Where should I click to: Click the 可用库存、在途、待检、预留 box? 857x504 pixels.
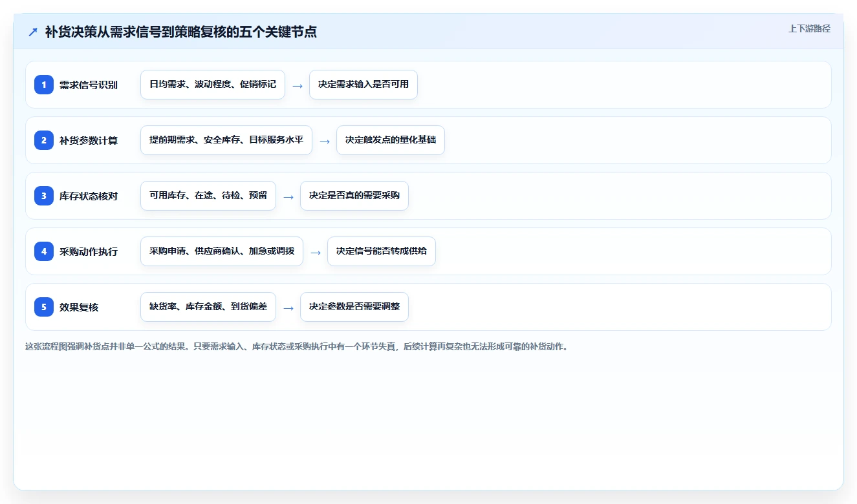pos(208,196)
